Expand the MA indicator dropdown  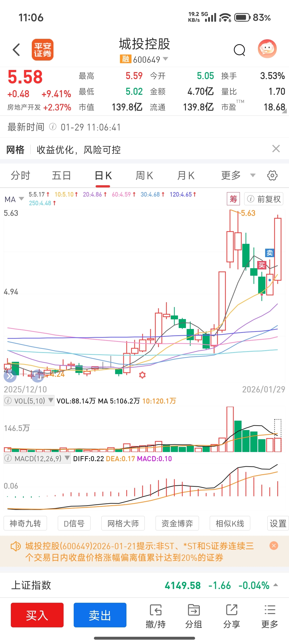coord(14,199)
